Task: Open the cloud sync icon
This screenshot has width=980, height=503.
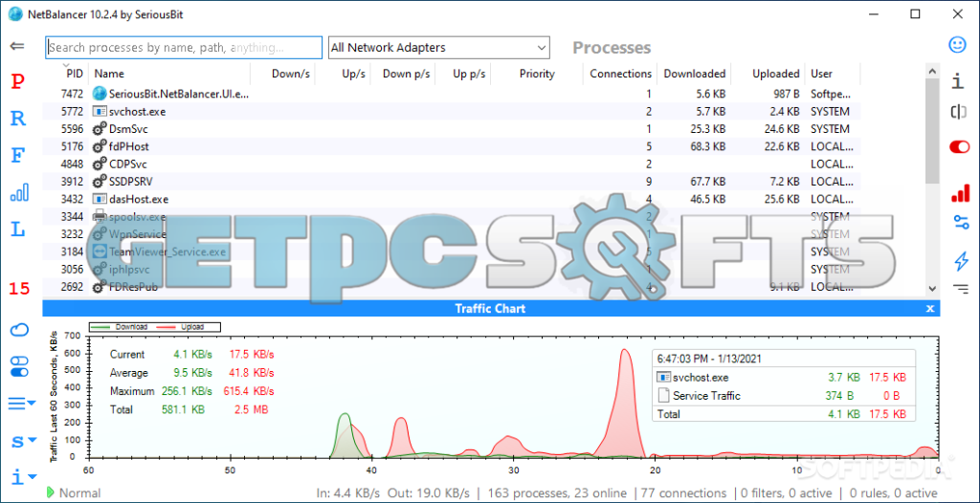Action: (x=19, y=330)
